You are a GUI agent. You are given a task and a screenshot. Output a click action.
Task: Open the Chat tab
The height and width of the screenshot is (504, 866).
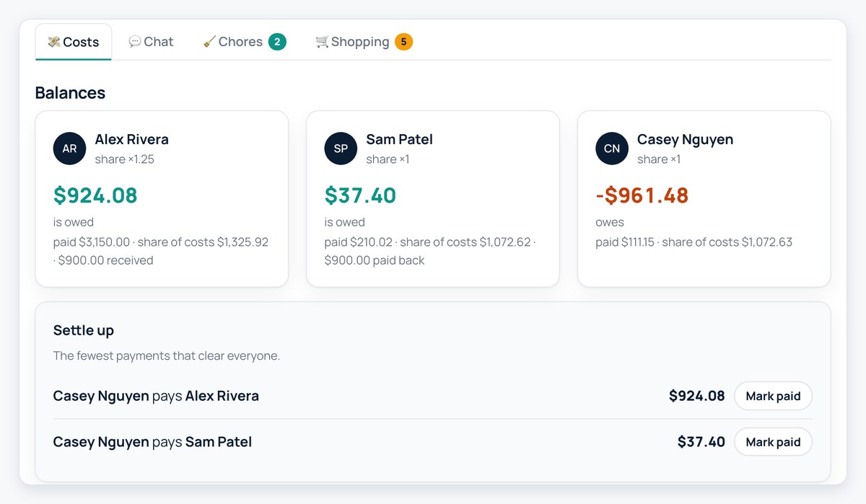pyautogui.click(x=151, y=42)
